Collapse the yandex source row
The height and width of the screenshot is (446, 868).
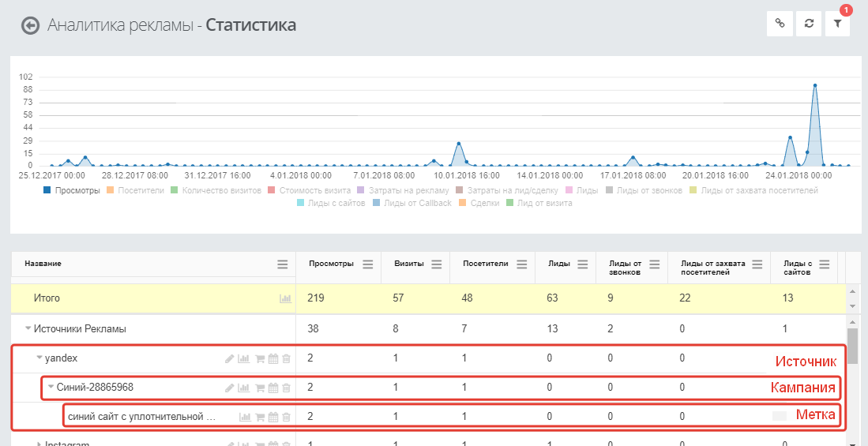click(39, 358)
